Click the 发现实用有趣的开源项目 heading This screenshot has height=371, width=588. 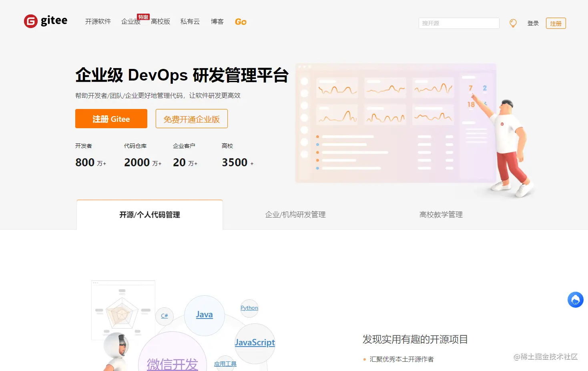415,339
